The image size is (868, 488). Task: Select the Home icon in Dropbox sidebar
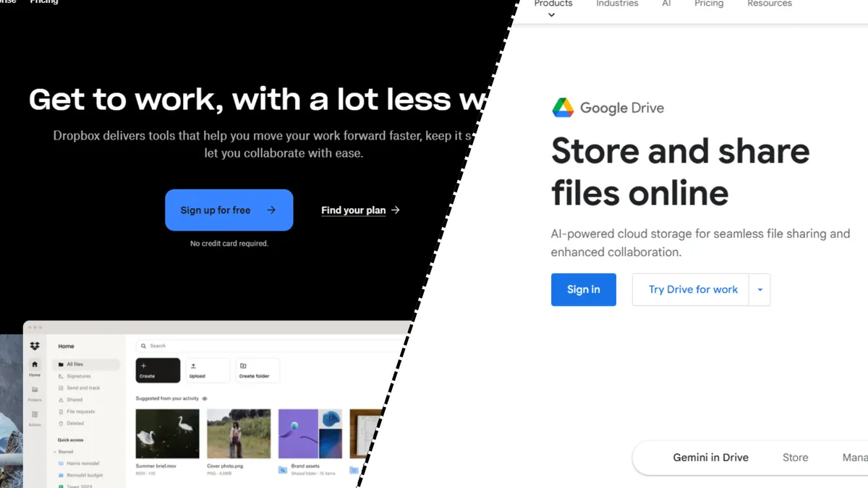[x=35, y=364]
